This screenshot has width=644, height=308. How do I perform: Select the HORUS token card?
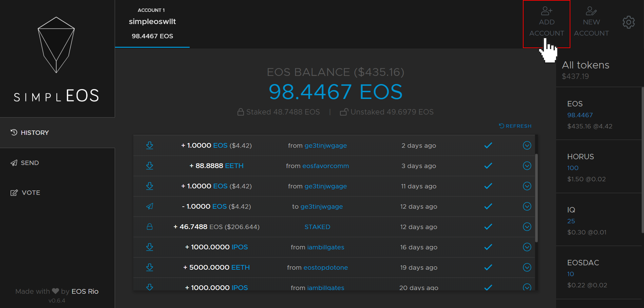coord(599,167)
